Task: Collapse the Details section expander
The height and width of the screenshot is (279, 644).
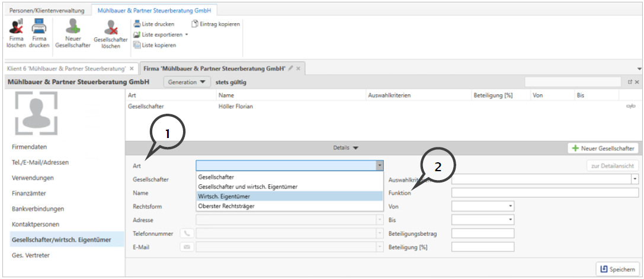Action: pos(345,148)
